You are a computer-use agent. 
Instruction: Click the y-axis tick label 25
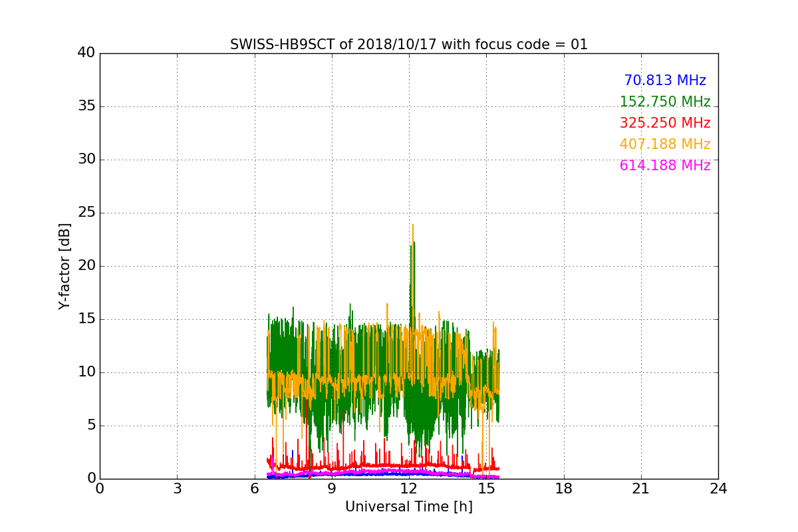[x=86, y=213]
